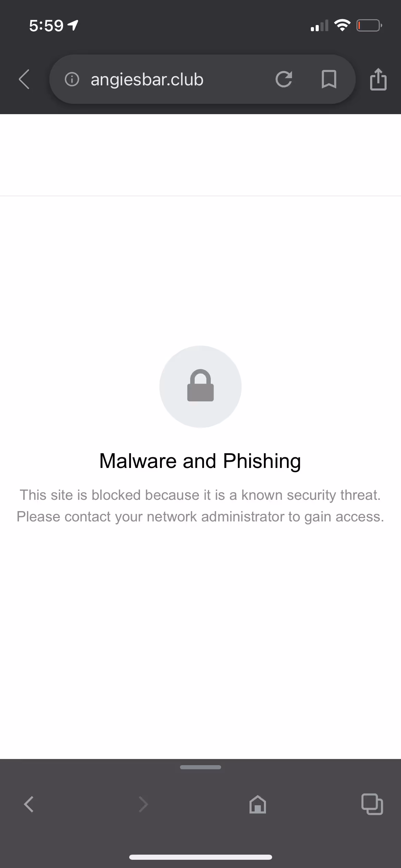Viewport: 401px width, 868px height.
Task: Click the Malware and Phishing heading
Action: (200, 461)
